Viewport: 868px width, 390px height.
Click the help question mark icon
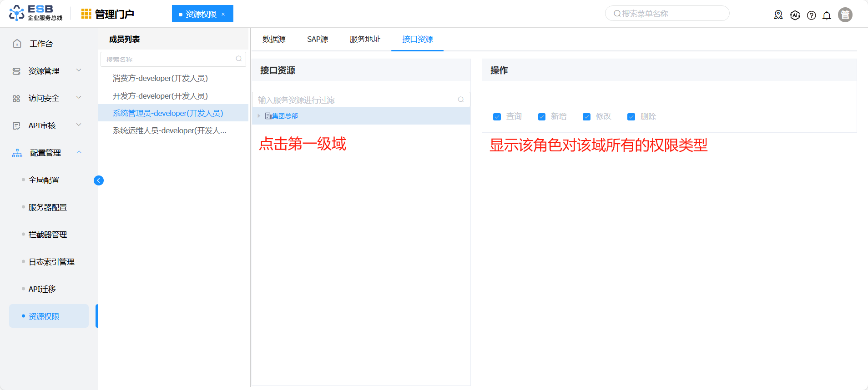click(x=811, y=15)
